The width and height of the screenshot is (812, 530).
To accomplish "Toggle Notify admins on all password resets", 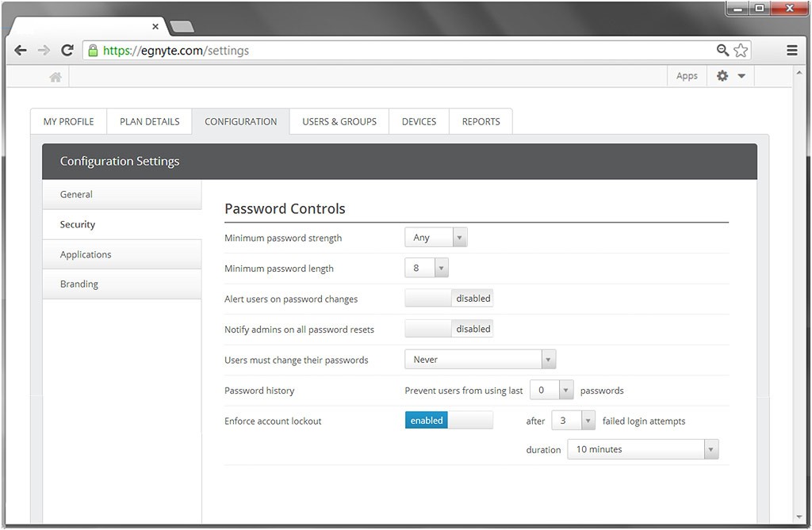I will pos(449,329).
